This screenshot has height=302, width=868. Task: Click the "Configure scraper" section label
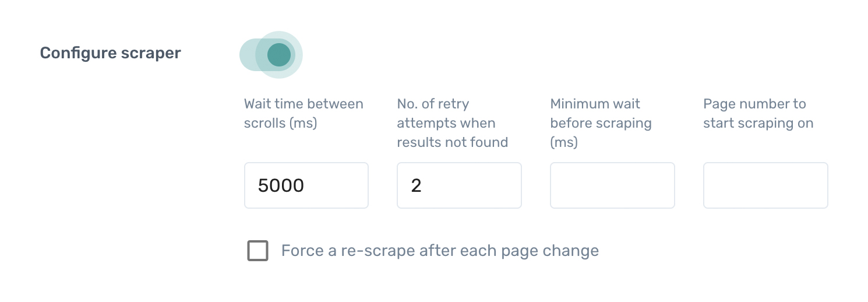[x=110, y=53]
